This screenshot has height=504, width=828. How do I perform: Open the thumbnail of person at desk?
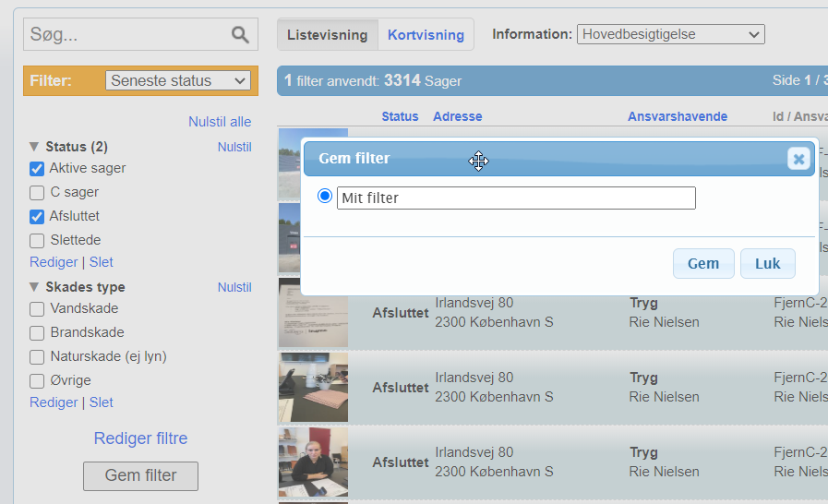(x=313, y=462)
